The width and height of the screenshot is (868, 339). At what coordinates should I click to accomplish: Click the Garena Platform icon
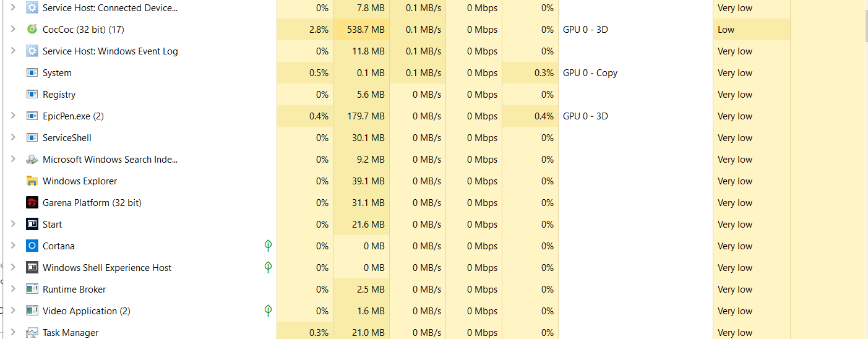tap(32, 203)
